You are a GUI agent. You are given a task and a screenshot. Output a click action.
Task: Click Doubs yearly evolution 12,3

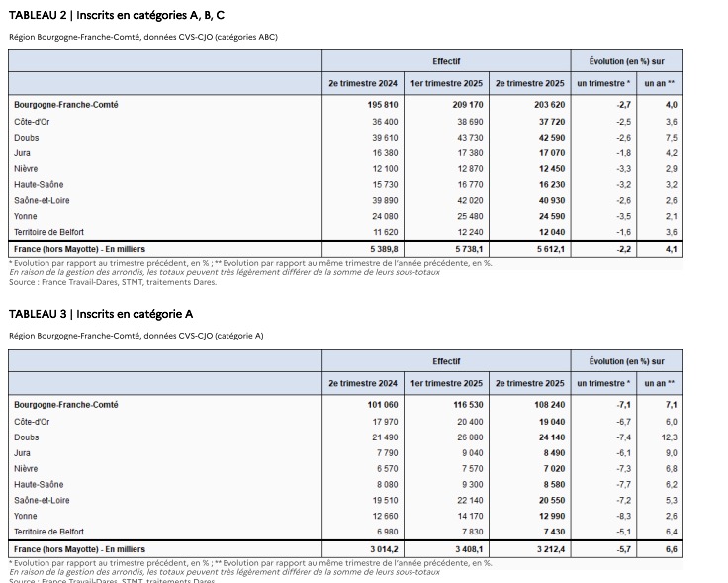pyautogui.click(x=670, y=437)
